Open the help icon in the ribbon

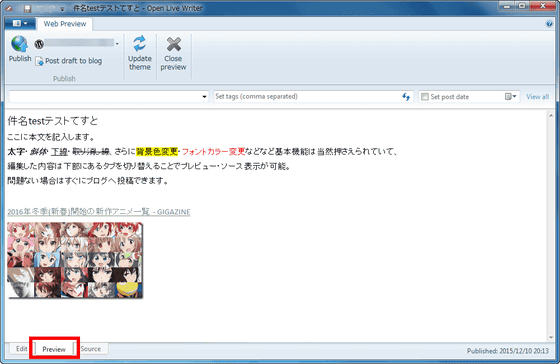(x=549, y=24)
